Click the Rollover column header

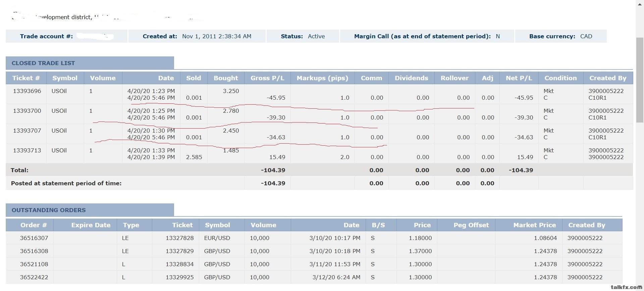pyautogui.click(x=454, y=78)
